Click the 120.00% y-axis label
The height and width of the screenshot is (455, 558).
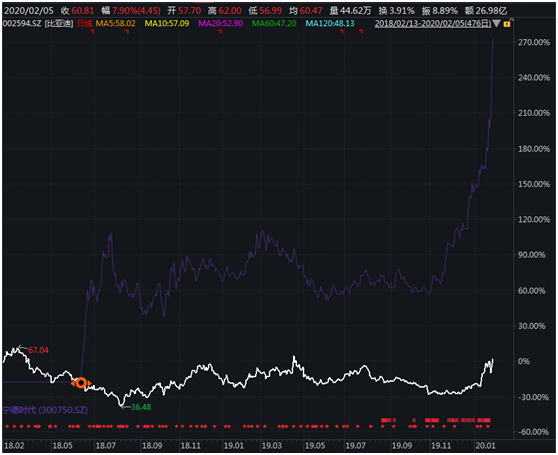(x=534, y=219)
